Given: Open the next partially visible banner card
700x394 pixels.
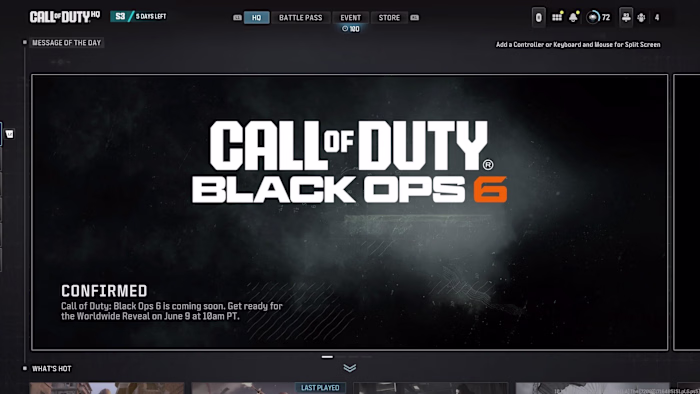Looking at the screenshot, I should click(686, 212).
